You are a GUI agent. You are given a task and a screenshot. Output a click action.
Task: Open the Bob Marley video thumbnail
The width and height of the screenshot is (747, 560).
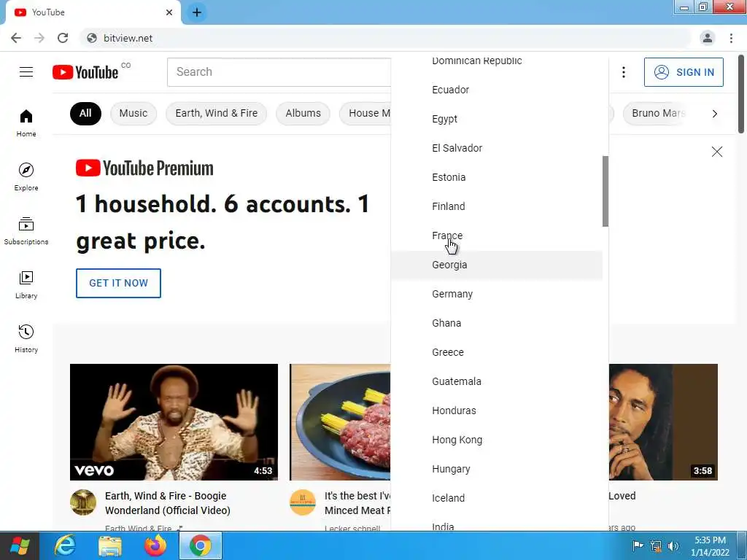[x=663, y=422]
